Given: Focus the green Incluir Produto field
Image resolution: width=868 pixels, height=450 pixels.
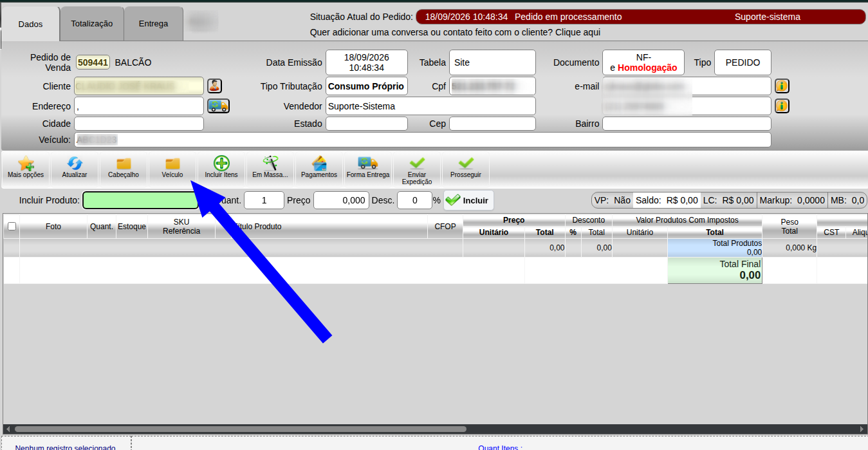Looking at the screenshot, I should pyautogui.click(x=140, y=200).
